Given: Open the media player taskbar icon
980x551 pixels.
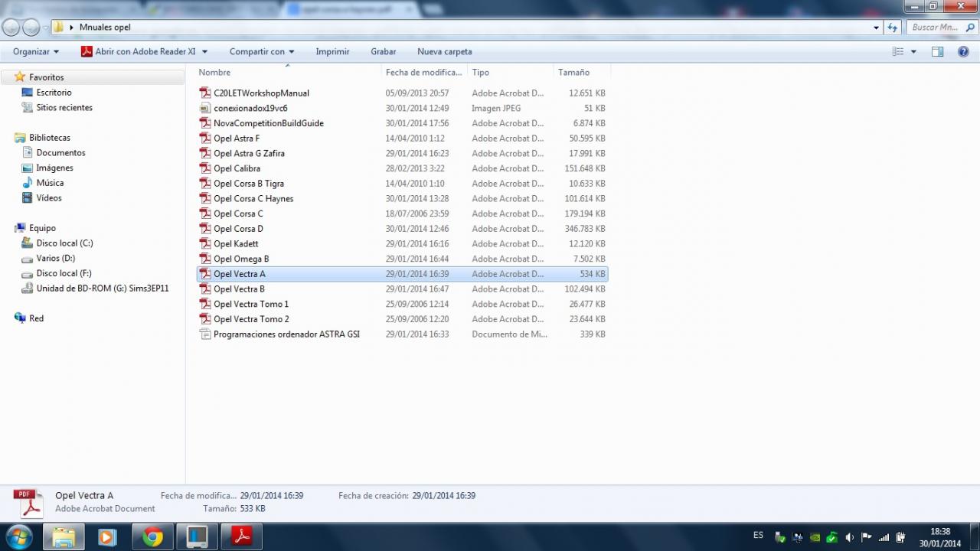Looking at the screenshot, I should pos(108,537).
